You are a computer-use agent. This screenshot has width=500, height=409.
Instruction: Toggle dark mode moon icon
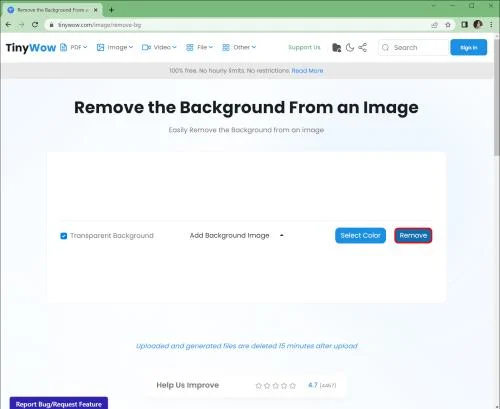coord(350,48)
